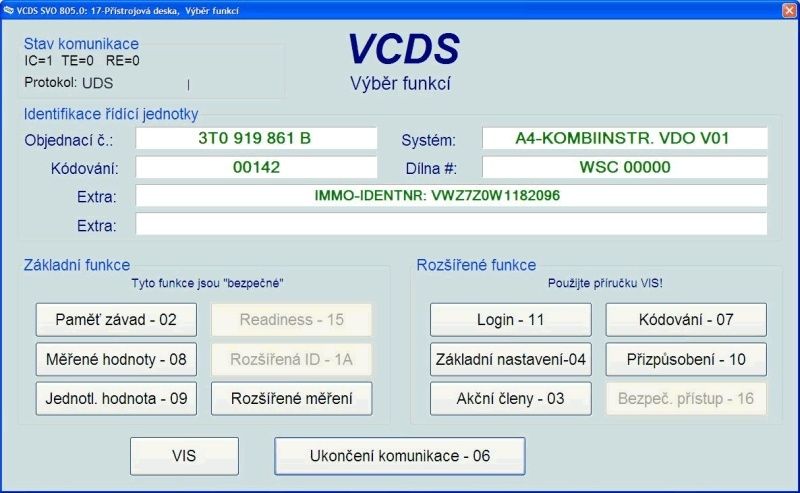
Task: Click the Systém field A4-KOMBIINSTR. VDO V01
Action: pyautogui.click(x=624, y=139)
